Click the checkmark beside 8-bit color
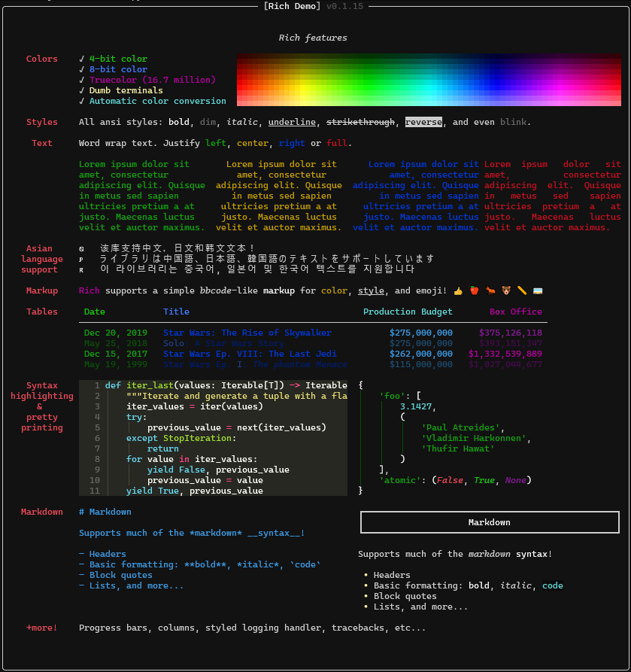This screenshot has width=631, height=672. [x=82, y=69]
